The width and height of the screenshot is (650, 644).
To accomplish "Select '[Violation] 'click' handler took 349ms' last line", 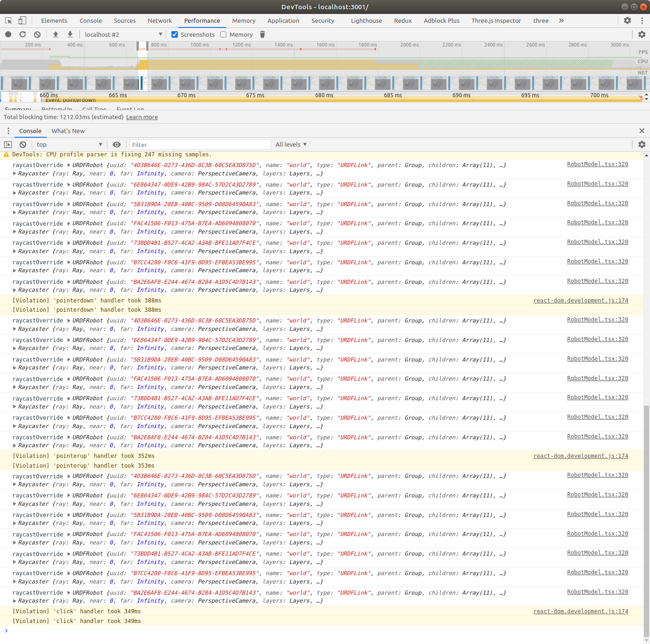I will tap(77, 621).
